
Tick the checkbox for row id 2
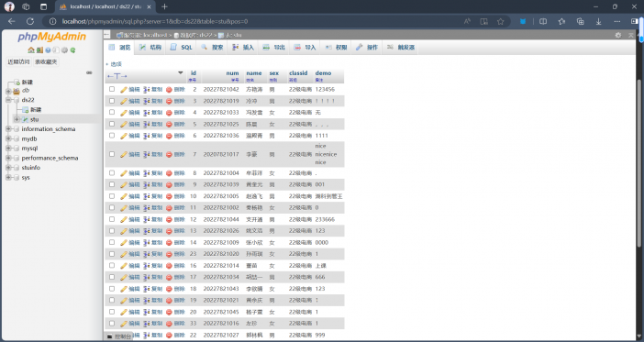click(112, 89)
